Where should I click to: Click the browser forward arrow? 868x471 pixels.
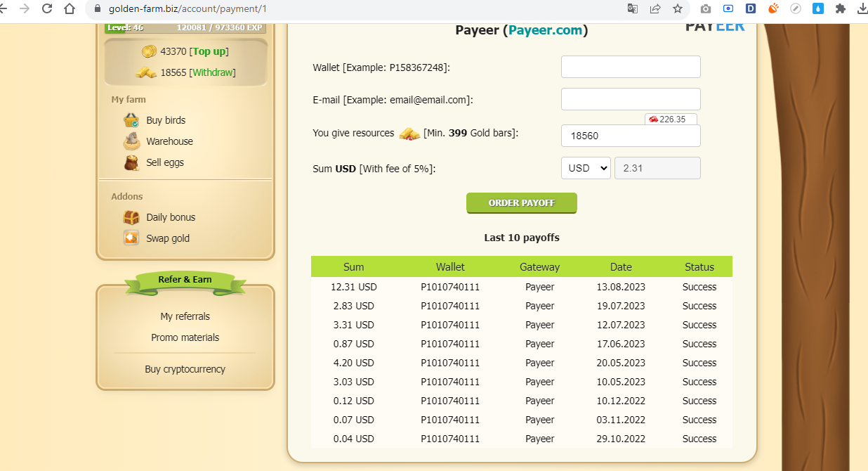(25, 9)
